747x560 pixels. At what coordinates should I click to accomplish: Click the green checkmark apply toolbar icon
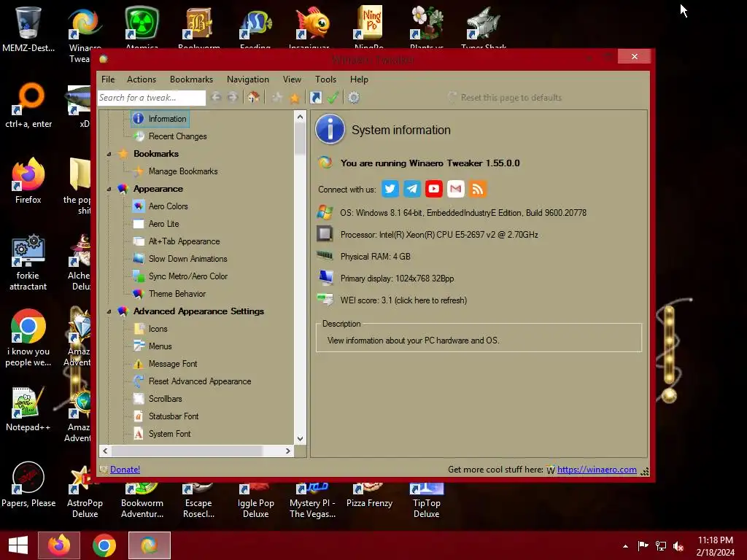[333, 98]
